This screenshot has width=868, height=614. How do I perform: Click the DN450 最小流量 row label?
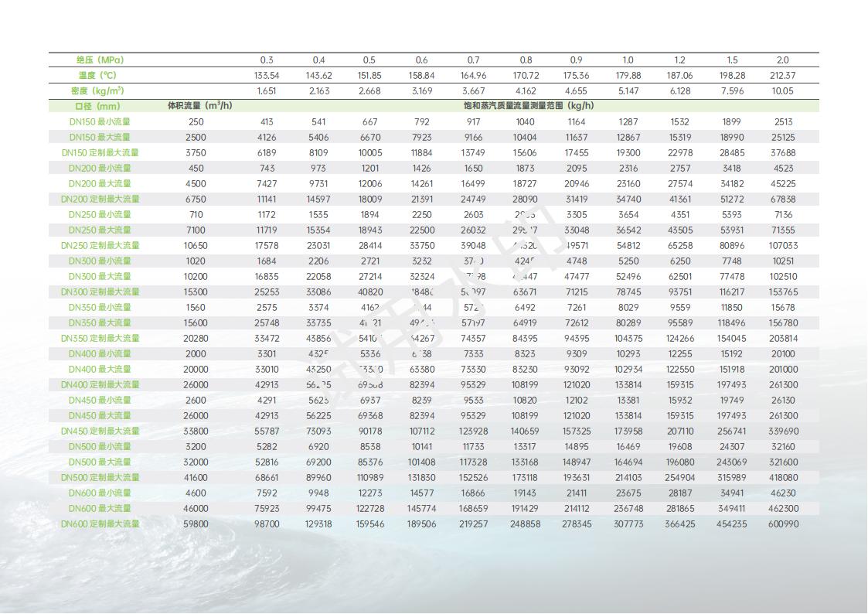(100, 400)
